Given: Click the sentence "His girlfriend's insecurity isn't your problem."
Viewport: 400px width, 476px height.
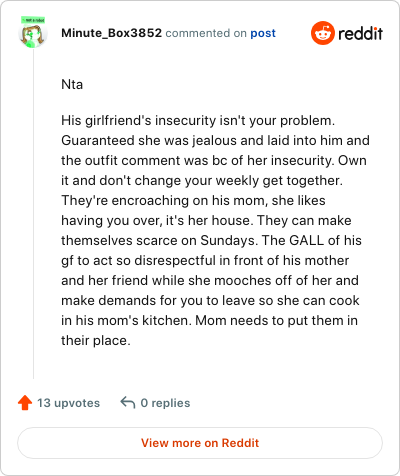Looking at the screenshot, I should click(198, 121).
